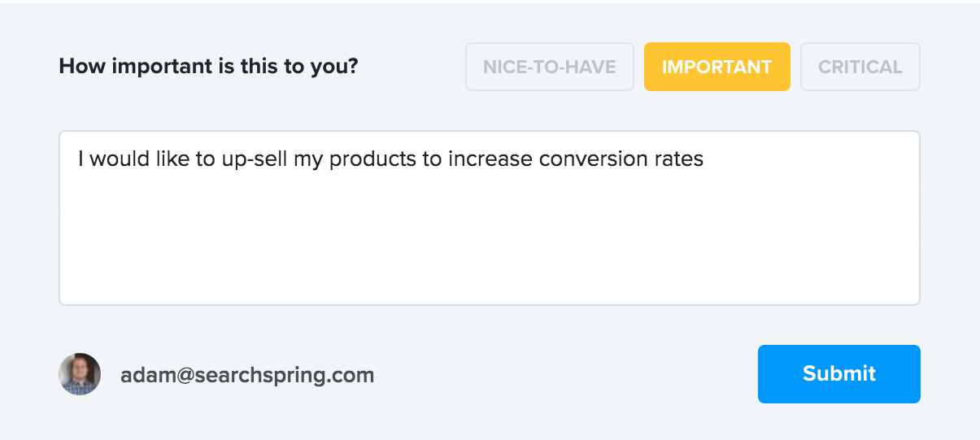Place cursor after the word 'rates'
The height and width of the screenshot is (440, 980).
(704, 159)
